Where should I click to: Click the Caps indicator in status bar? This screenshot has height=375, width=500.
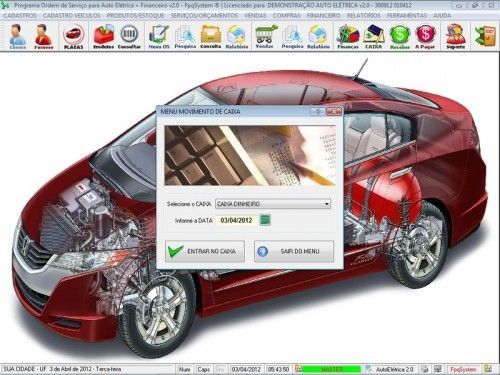tap(203, 369)
